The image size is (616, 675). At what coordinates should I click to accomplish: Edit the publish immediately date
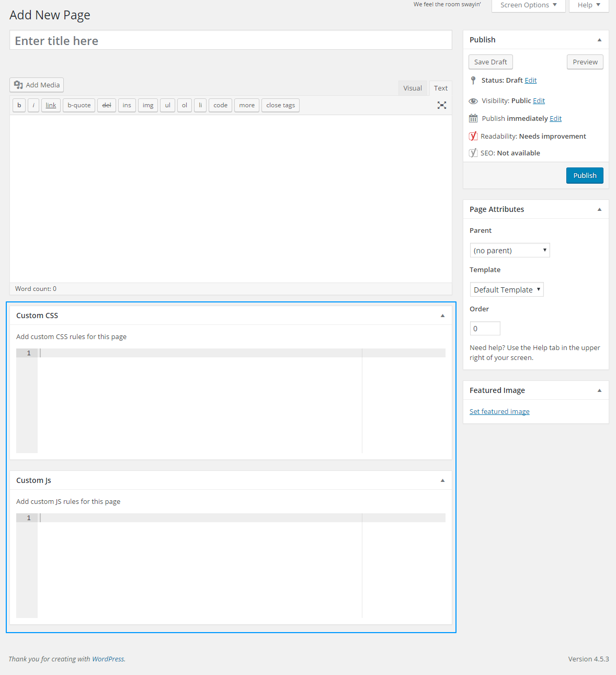(555, 118)
